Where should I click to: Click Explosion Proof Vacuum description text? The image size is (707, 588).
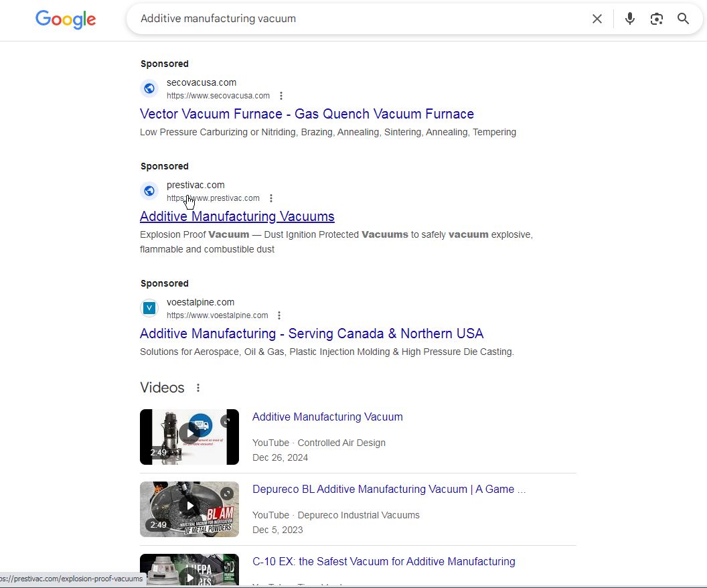tap(336, 242)
